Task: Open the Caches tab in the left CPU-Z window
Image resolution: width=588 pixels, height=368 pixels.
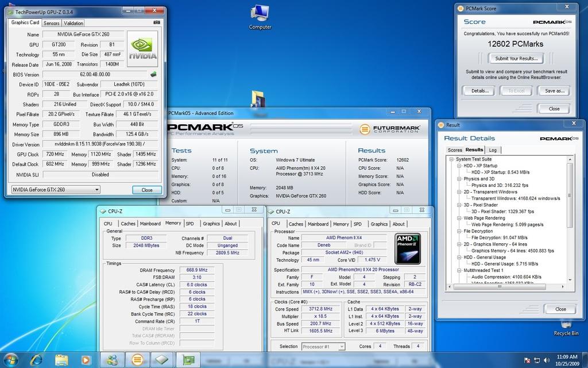Action: pos(128,224)
